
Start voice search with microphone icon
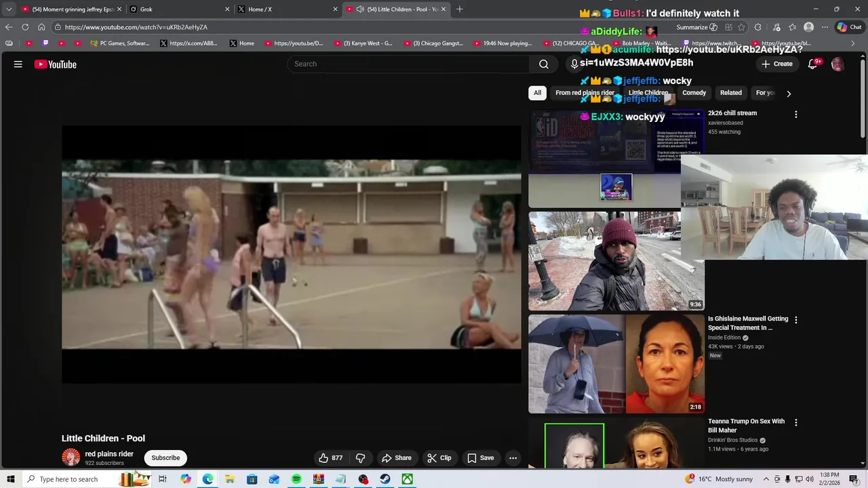[574, 64]
